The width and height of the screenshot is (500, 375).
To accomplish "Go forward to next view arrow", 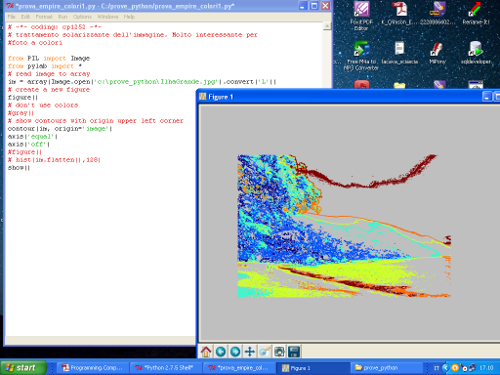I will tap(235, 351).
